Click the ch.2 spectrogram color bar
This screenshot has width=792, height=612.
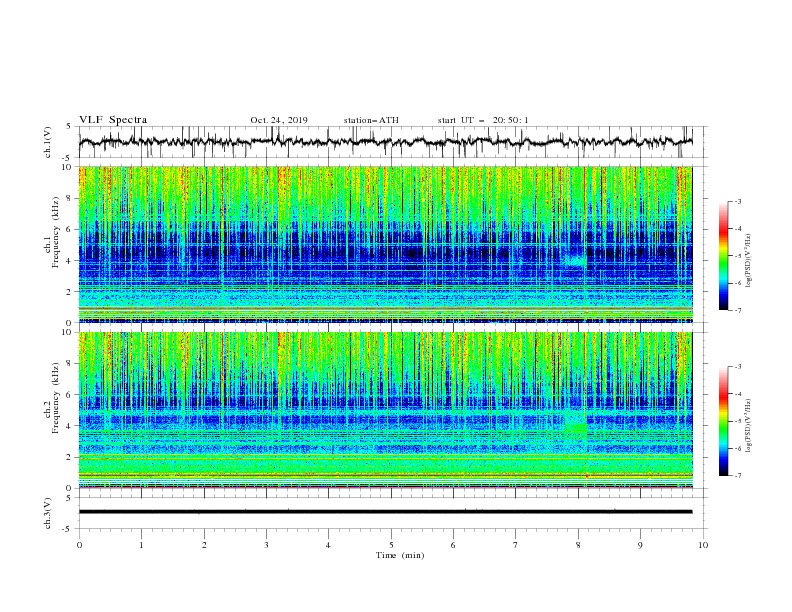click(x=723, y=421)
